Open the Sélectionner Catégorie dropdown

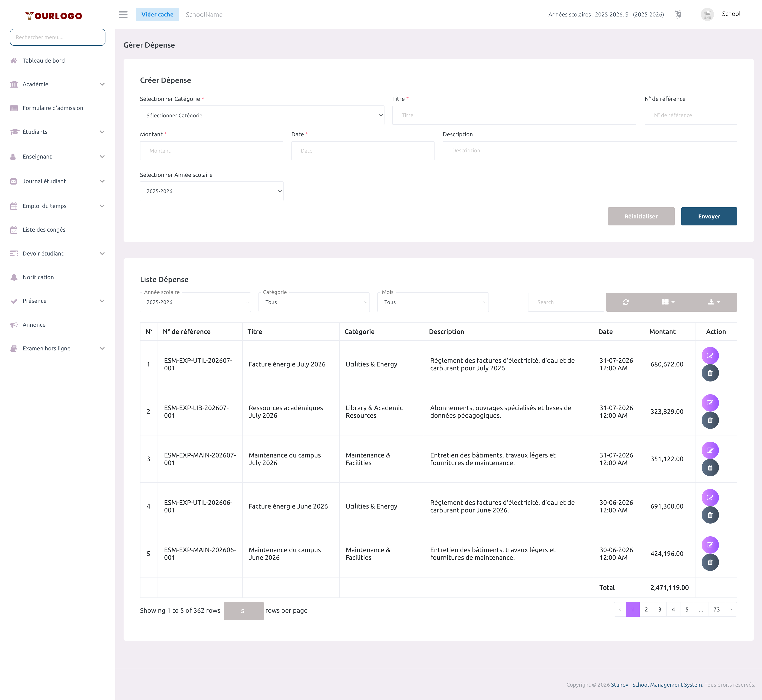[262, 115]
